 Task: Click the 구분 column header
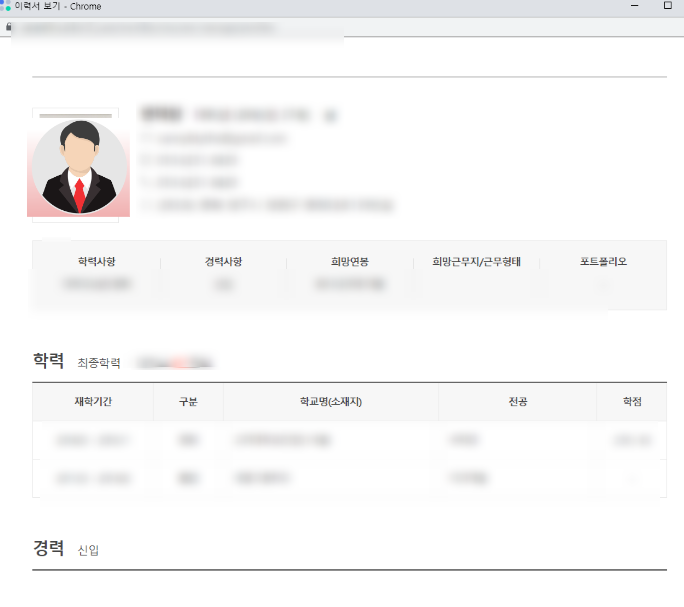188,401
